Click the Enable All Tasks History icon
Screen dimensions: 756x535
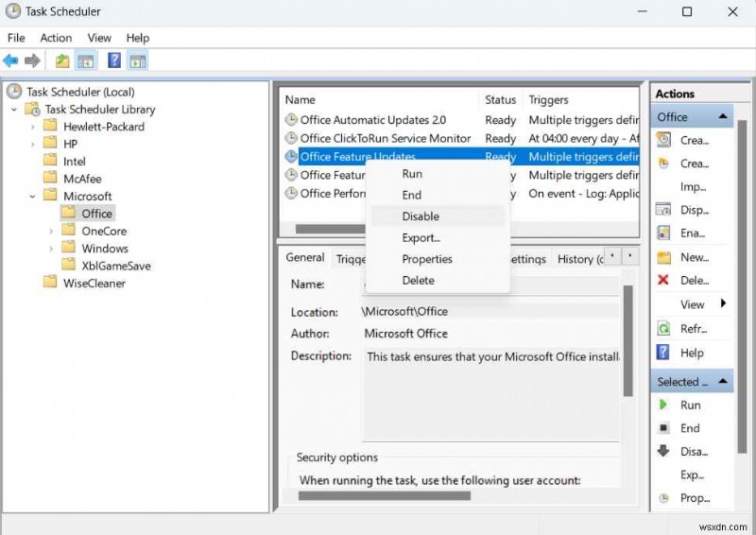[664, 233]
